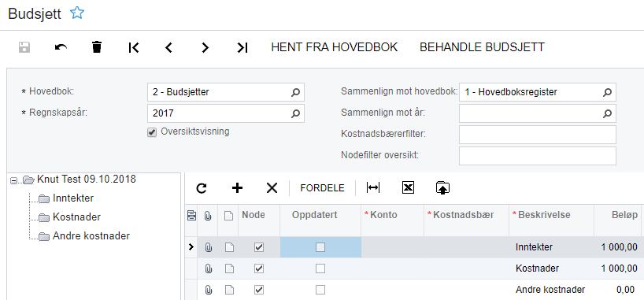Select Andre kostnader folder in tree
The height and width of the screenshot is (300, 644).
[83, 236]
